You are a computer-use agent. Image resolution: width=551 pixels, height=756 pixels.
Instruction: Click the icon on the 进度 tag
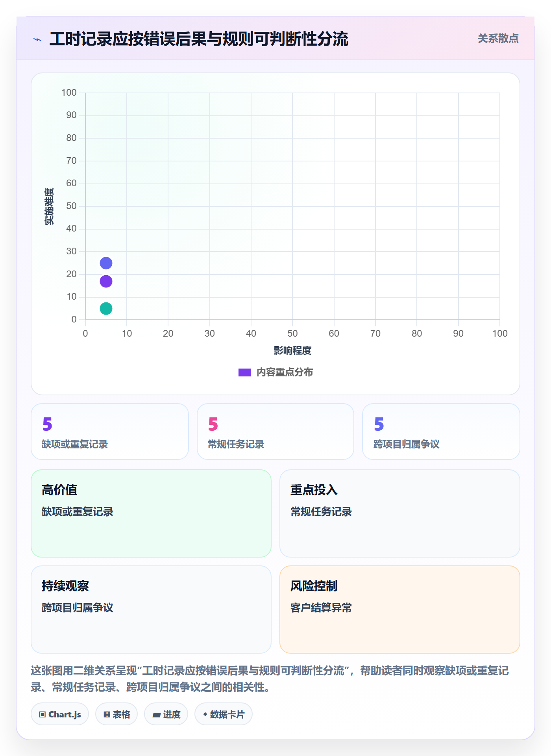pyautogui.click(x=157, y=715)
